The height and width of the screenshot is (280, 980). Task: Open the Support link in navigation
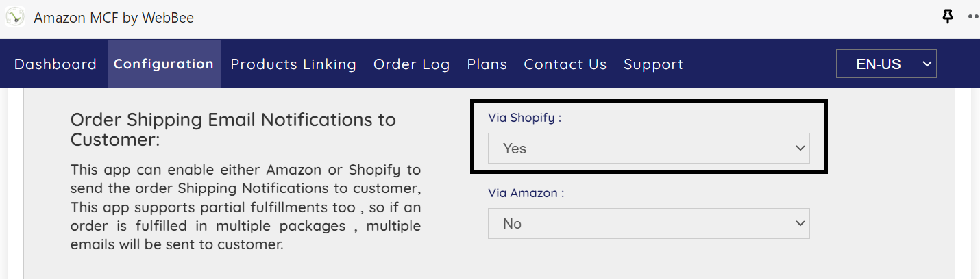(x=653, y=64)
